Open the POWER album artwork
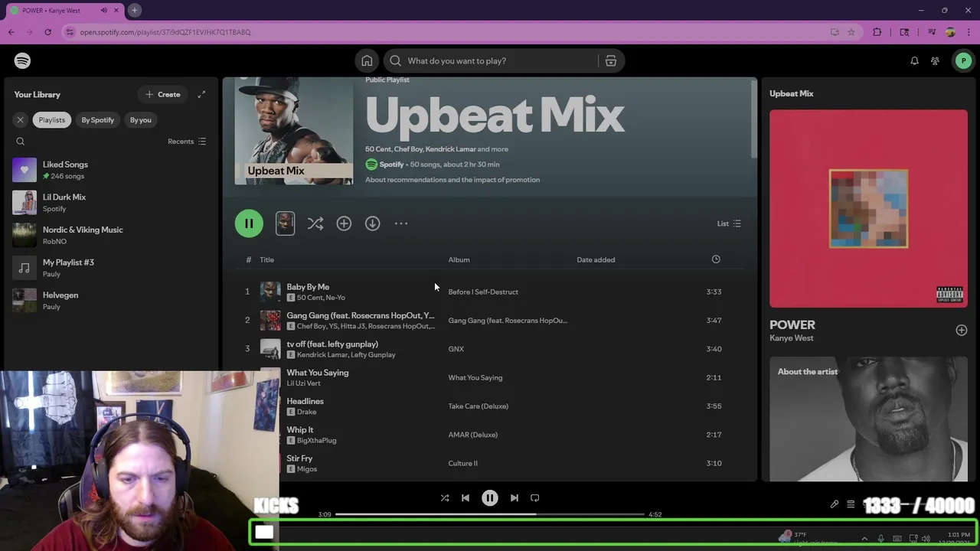The width and height of the screenshot is (980, 551). click(868, 208)
